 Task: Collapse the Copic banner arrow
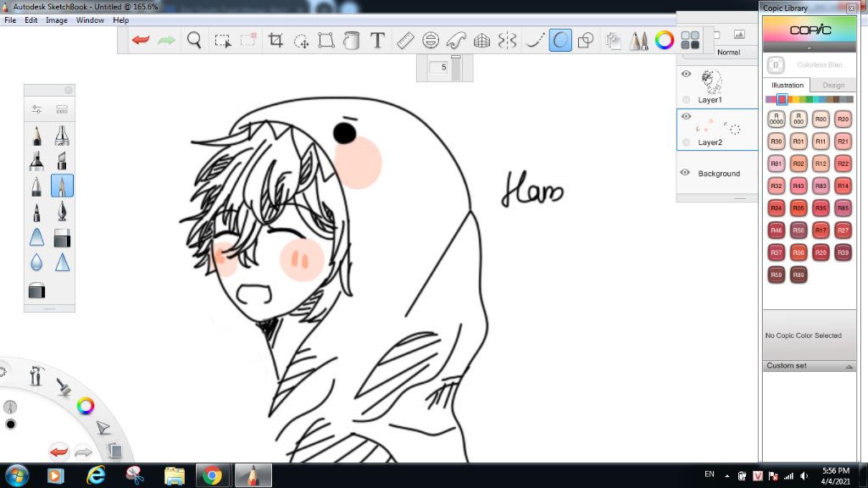[810, 48]
